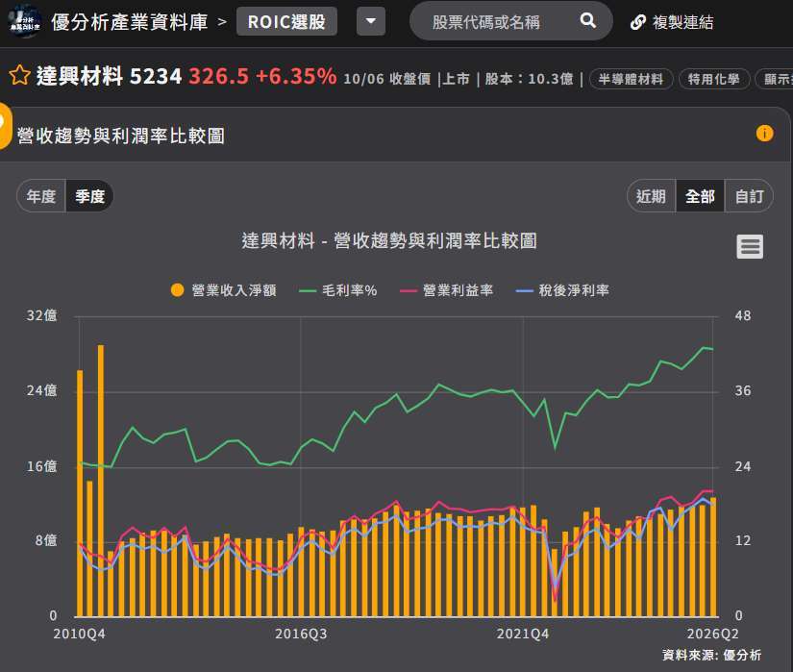Click the 48 right-axis label

tap(743, 315)
